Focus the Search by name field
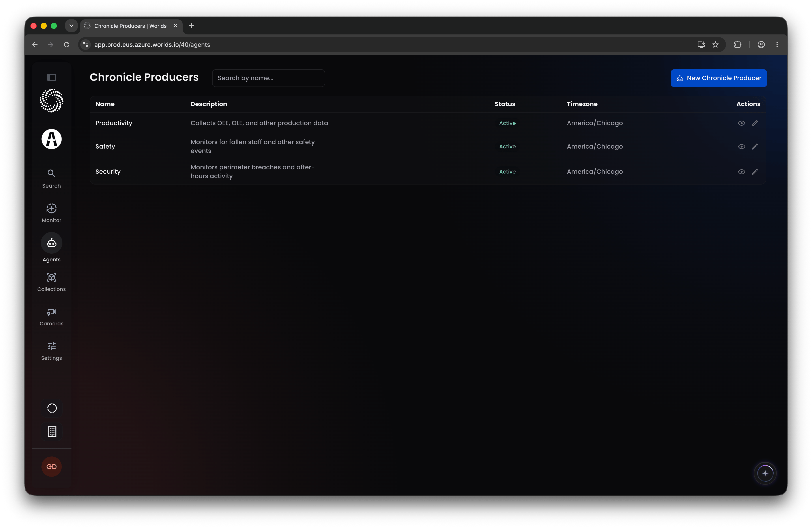Viewport: 812px width, 528px height. point(268,78)
